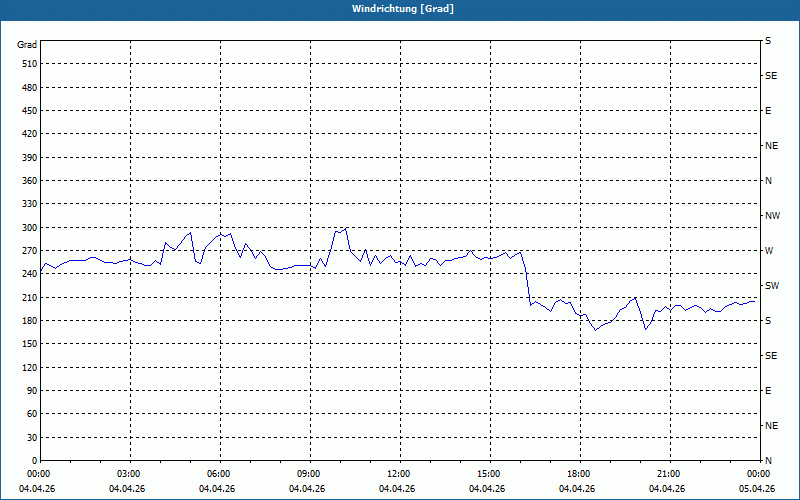800x500 pixels.
Task: Click the NW compass label
Action: 772,216
